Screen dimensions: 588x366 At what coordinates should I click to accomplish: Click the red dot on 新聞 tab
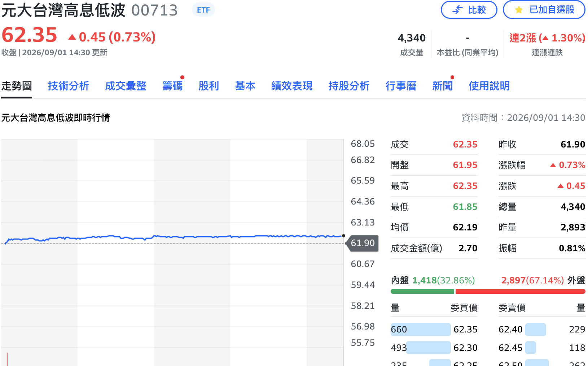(x=452, y=77)
